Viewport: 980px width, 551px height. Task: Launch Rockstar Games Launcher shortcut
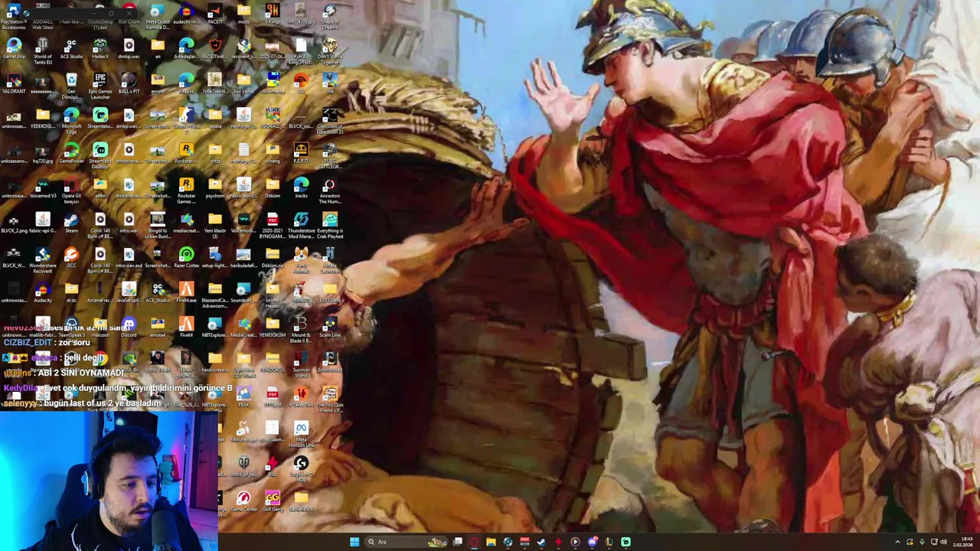coord(186,190)
